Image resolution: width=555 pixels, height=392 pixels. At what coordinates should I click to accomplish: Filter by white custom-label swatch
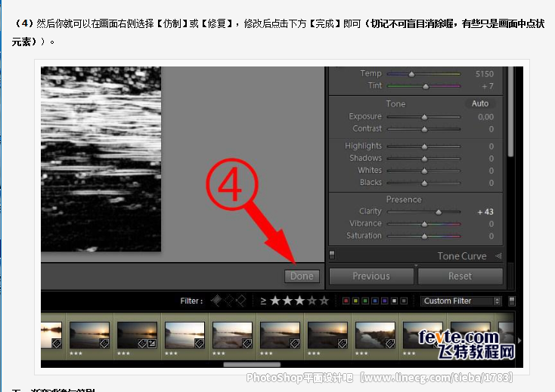pyautogui.click(x=394, y=301)
